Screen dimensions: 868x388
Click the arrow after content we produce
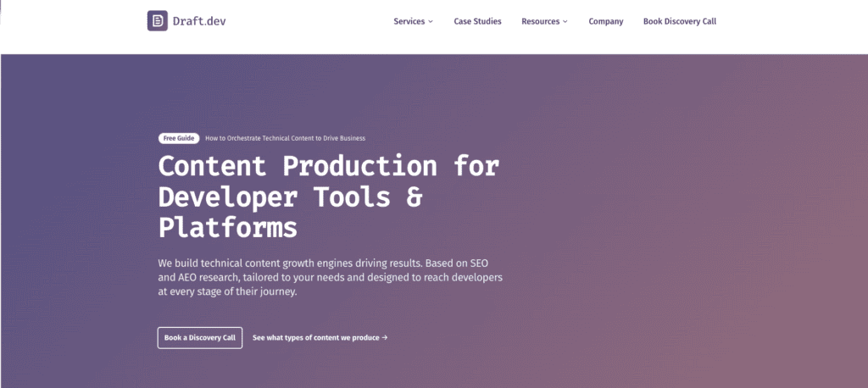[385, 338]
